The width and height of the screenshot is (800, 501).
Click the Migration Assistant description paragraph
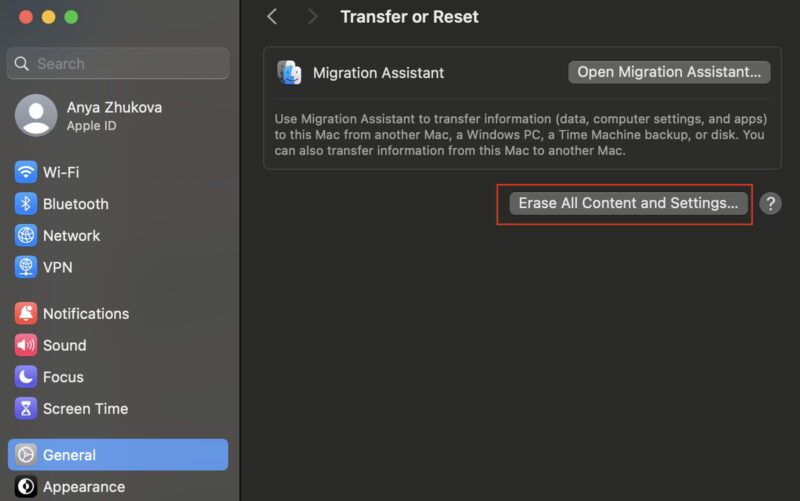(x=520, y=135)
